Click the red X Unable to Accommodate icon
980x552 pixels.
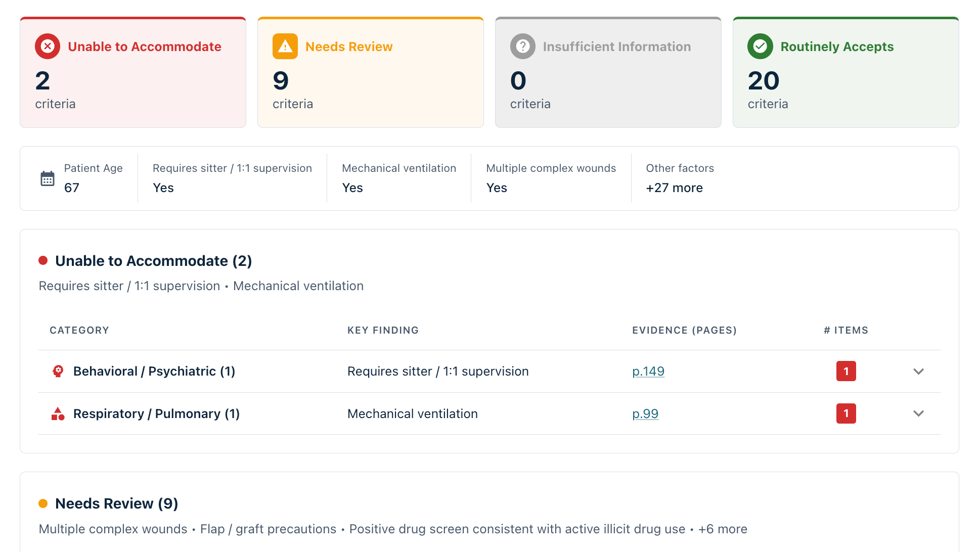pyautogui.click(x=48, y=47)
